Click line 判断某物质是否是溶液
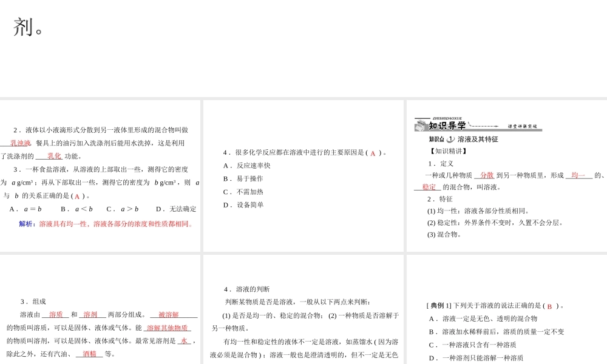 click(x=297, y=302)
